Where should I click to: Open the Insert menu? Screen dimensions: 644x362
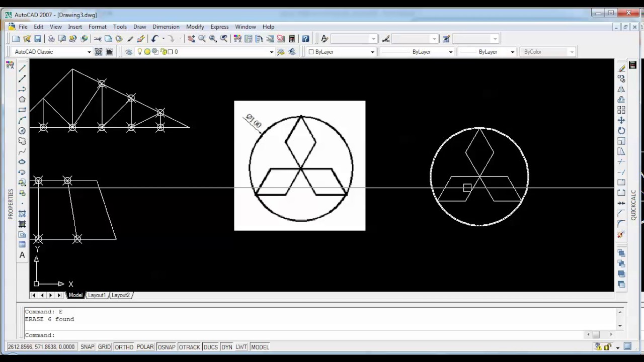click(75, 27)
